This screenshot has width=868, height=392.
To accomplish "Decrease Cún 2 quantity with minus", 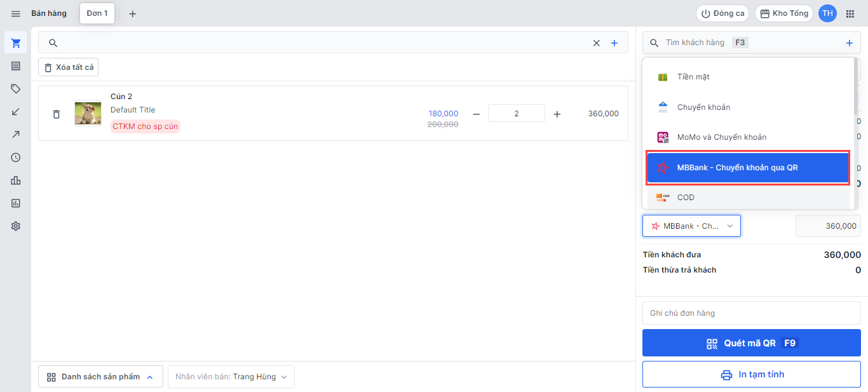I will pyautogui.click(x=476, y=114).
